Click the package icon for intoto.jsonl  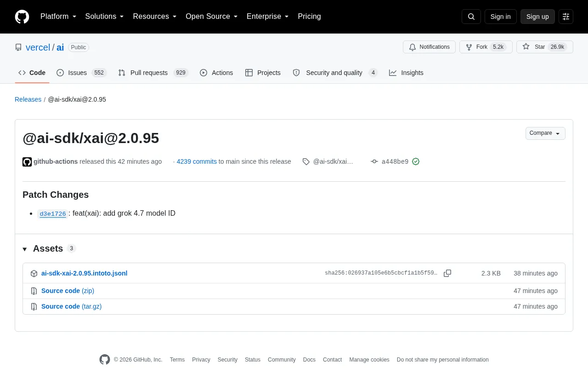34,274
